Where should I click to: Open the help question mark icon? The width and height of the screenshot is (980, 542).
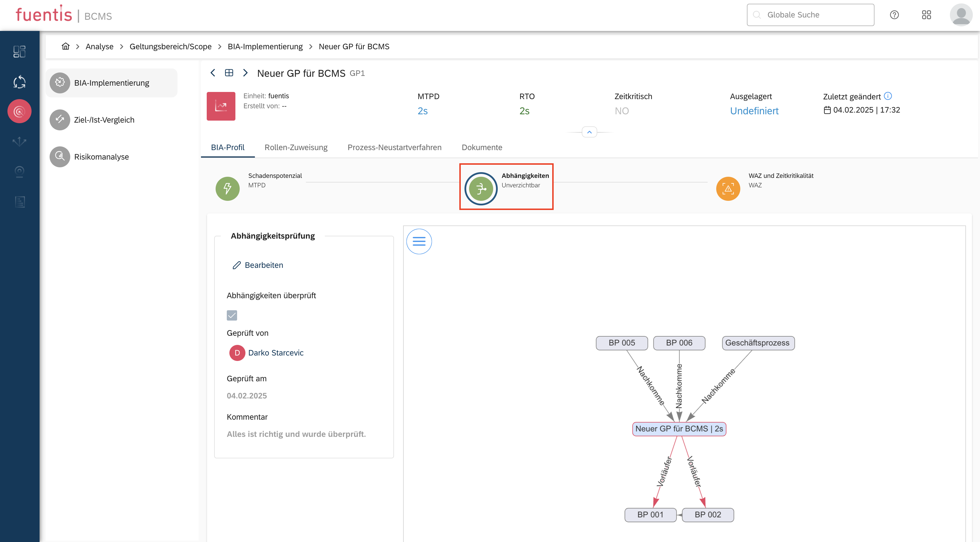coord(894,15)
